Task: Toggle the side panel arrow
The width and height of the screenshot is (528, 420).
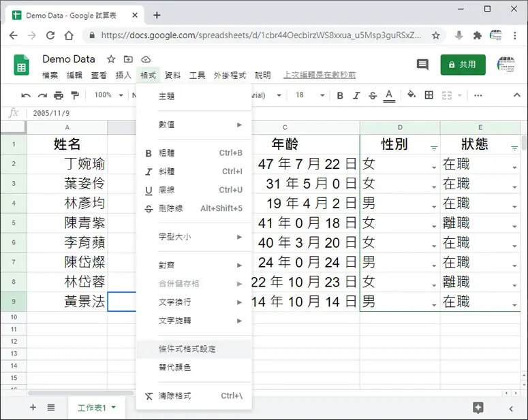Action: 511,408
